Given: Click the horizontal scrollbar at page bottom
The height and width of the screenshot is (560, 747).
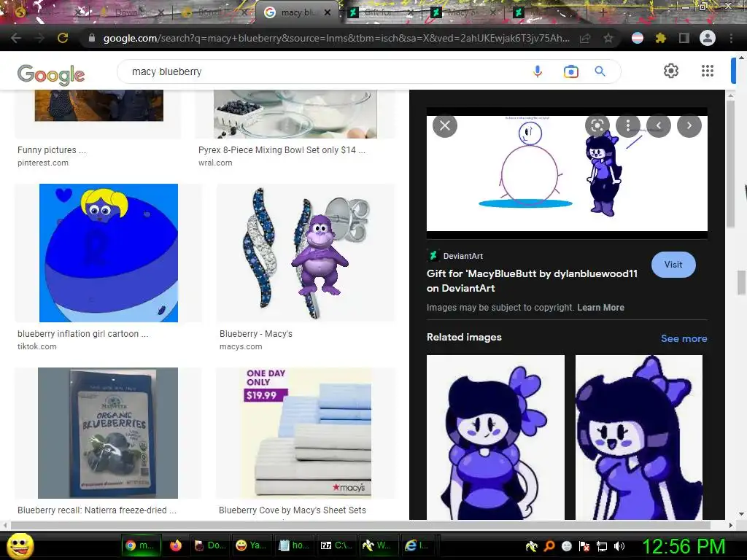Looking at the screenshot, I should [360, 525].
